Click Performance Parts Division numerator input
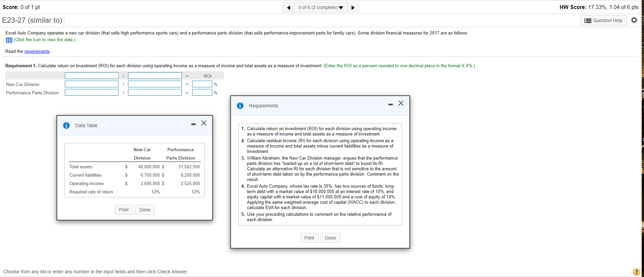The image size is (644, 277). (92, 93)
